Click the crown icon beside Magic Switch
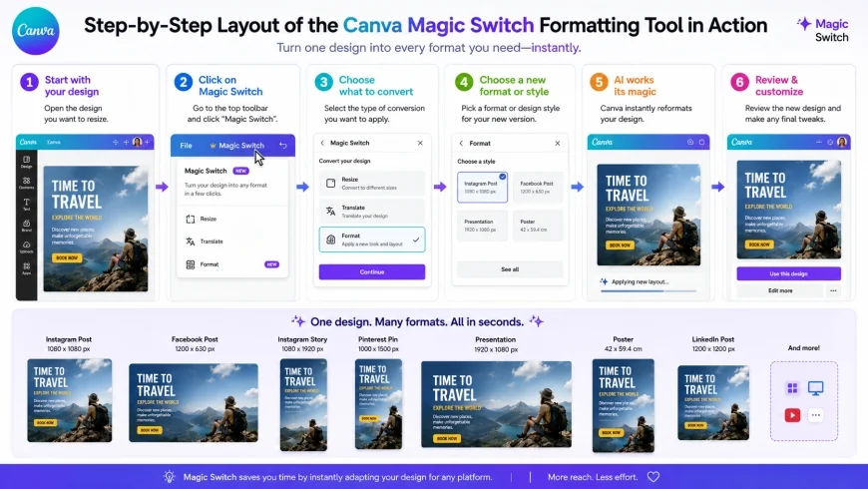Viewport: 868px width, 489px height. point(213,145)
